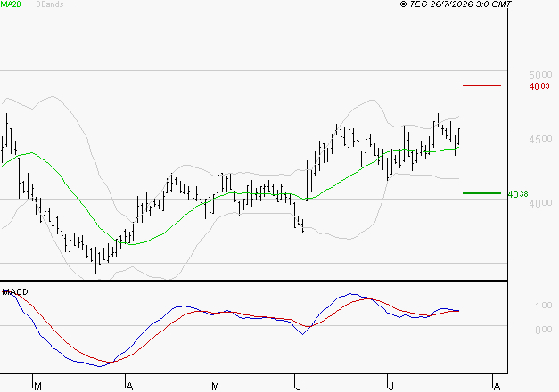Click the red 4883 resistance line

[481, 86]
